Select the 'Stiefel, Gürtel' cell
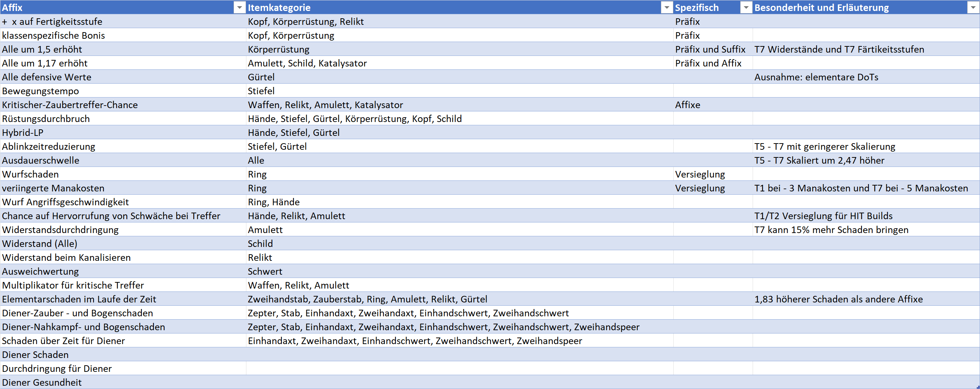Screen dimensions: 980x389 point(459,146)
